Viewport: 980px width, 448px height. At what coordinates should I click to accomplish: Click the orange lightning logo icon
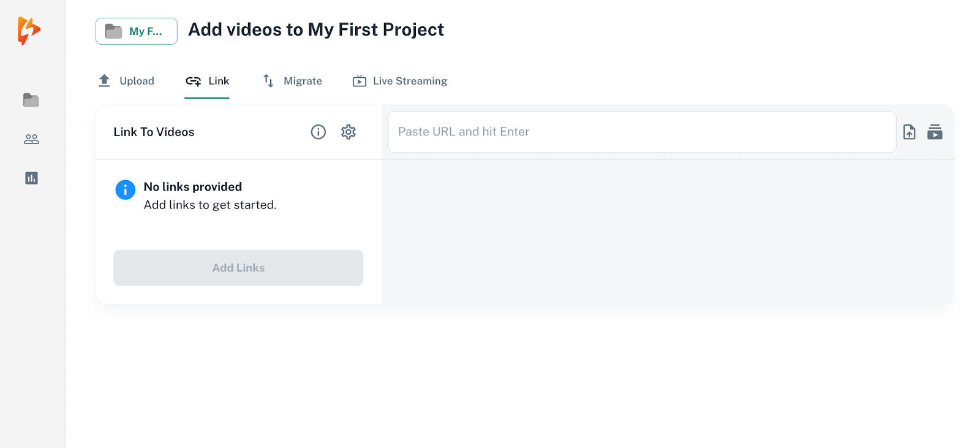[x=28, y=30]
